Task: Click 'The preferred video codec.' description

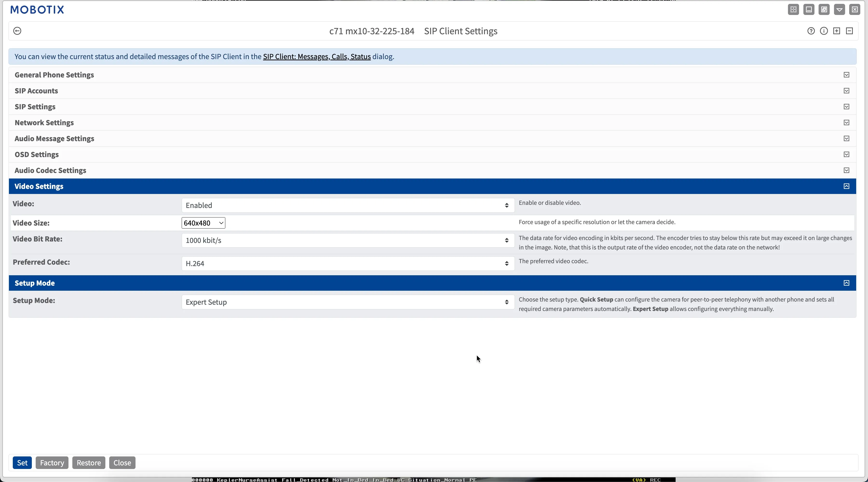Action: (x=554, y=261)
